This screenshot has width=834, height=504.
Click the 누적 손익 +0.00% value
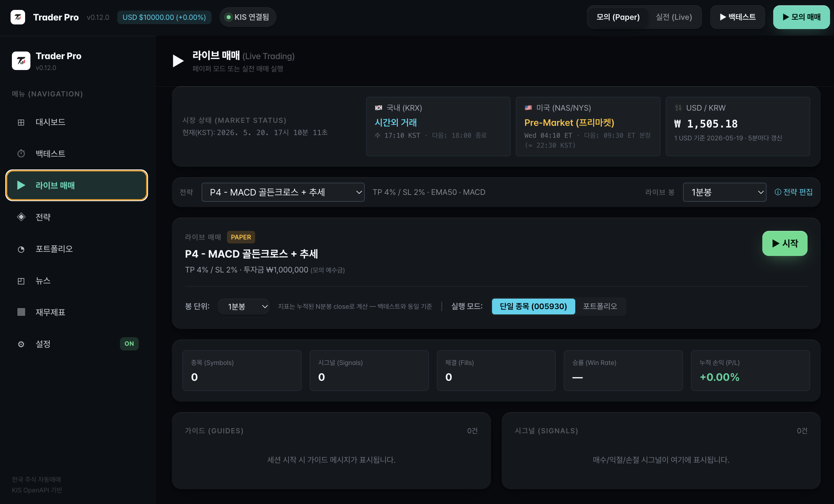click(x=719, y=377)
